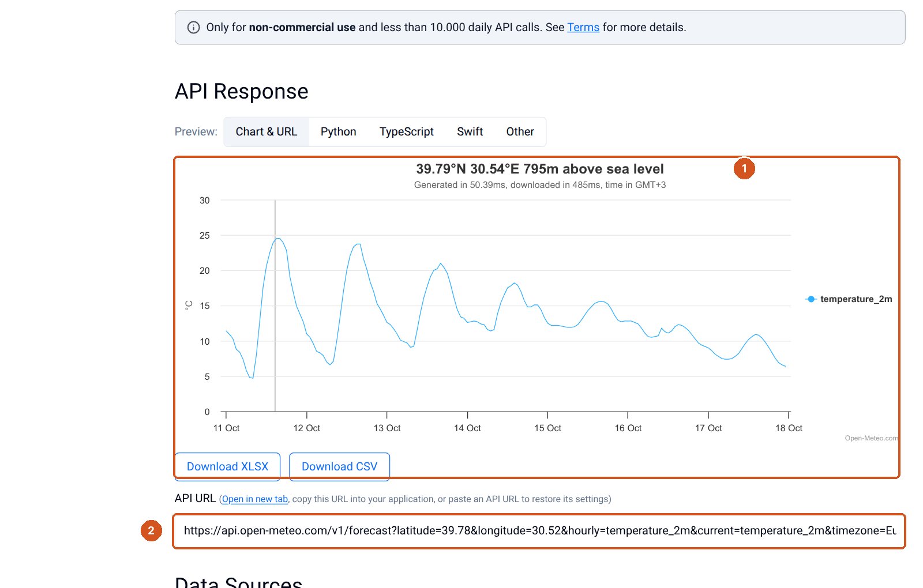Select the Chart & URL tab
This screenshot has height=588, width=923.
tap(267, 131)
